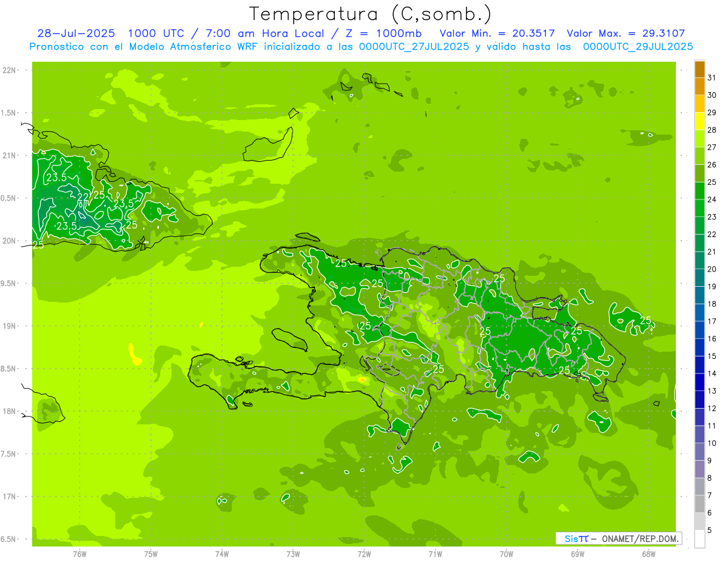Click the color bar segment between 19 and 20
The width and height of the screenshot is (728, 562).
pyautogui.click(x=699, y=278)
